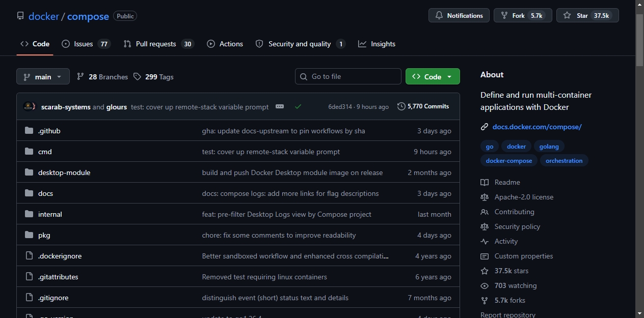Select the docker-compose topic tag
The width and height of the screenshot is (644, 318).
(x=509, y=161)
